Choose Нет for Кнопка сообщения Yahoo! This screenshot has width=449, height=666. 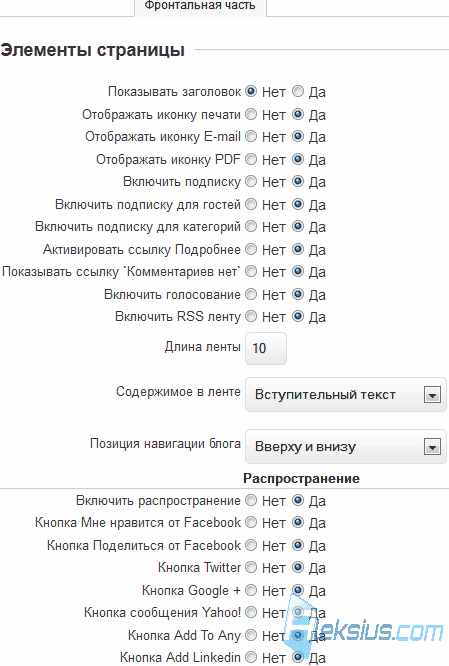click(251, 612)
